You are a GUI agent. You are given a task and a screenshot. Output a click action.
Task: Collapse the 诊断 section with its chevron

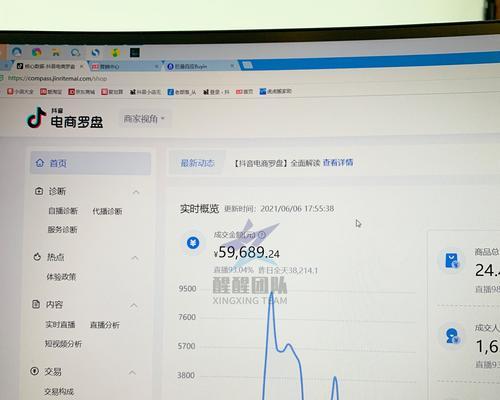[136, 192]
